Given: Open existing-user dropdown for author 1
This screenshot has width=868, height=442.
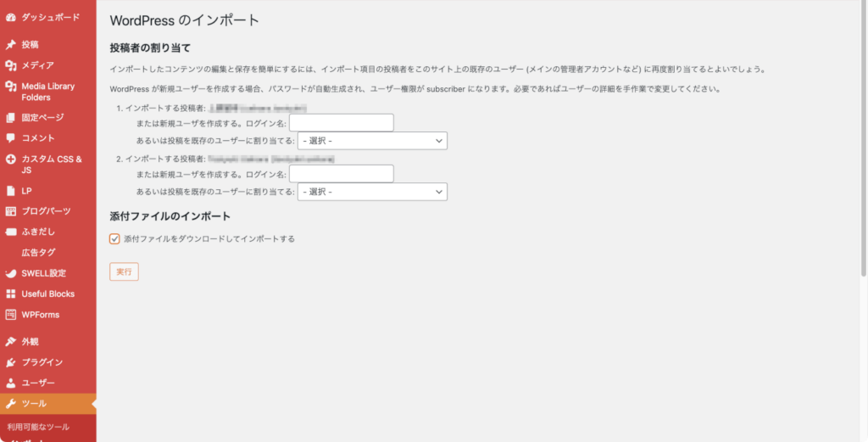Looking at the screenshot, I should pos(373,141).
